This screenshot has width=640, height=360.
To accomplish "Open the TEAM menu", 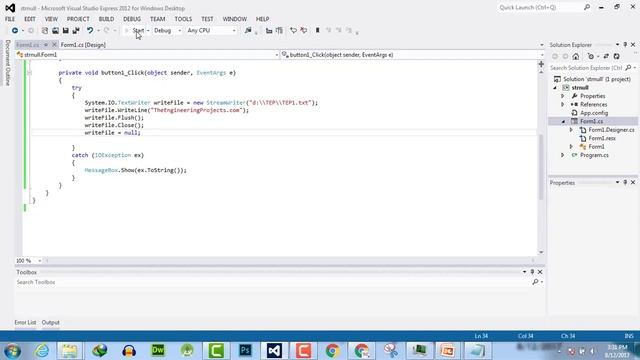I will click(x=158, y=19).
